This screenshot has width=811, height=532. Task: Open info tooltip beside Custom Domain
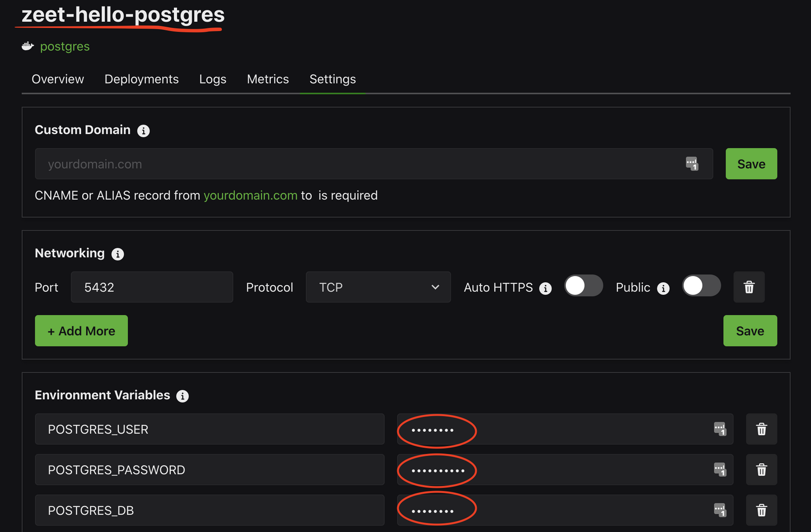143,131
